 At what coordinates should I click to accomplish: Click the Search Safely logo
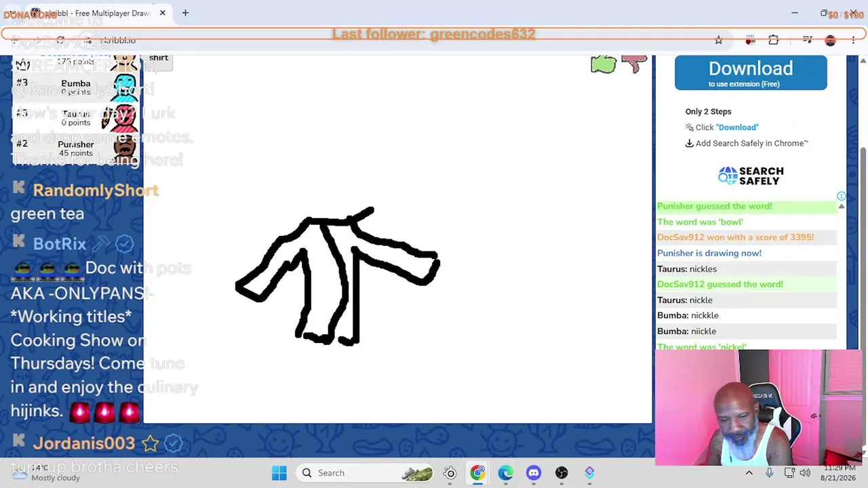tap(751, 176)
